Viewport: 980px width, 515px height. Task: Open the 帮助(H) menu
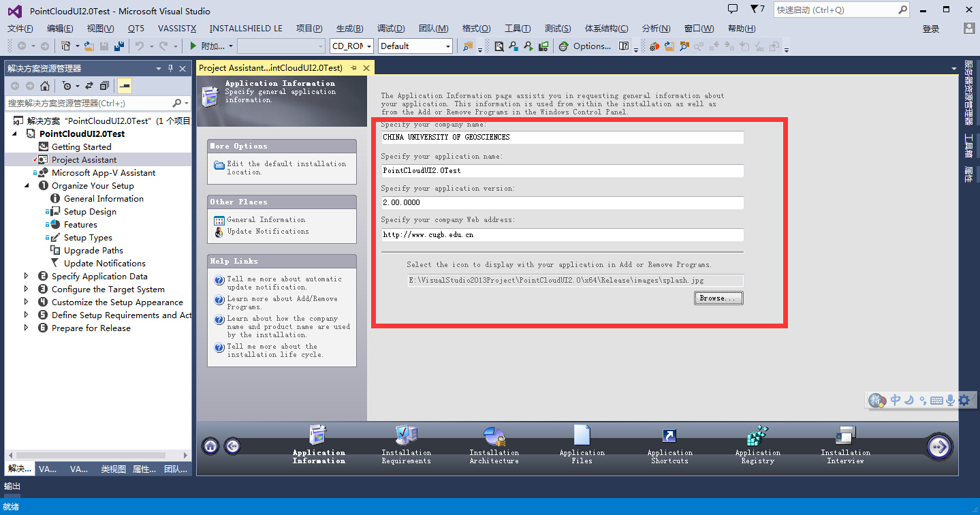click(x=742, y=29)
